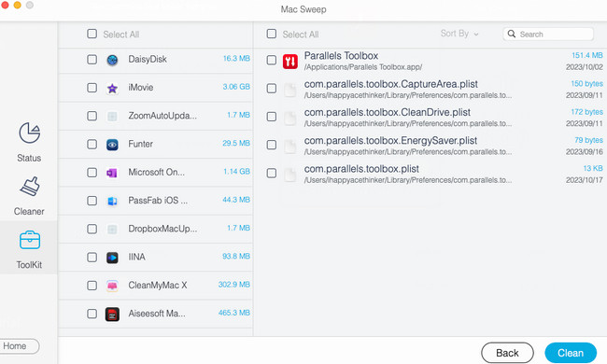Tick the com.parallels.toolbox.plist checkbox
This screenshot has width=607, height=364.
click(x=272, y=173)
